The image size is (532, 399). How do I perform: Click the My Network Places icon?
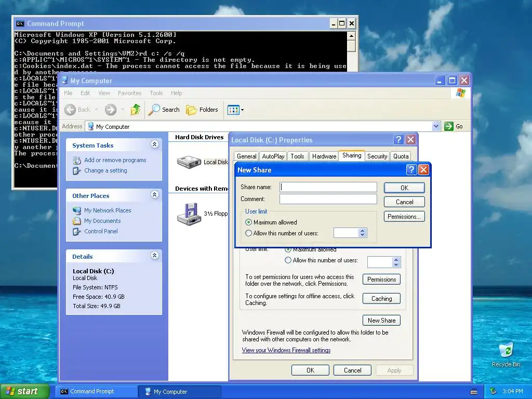pyautogui.click(x=77, y=210)
